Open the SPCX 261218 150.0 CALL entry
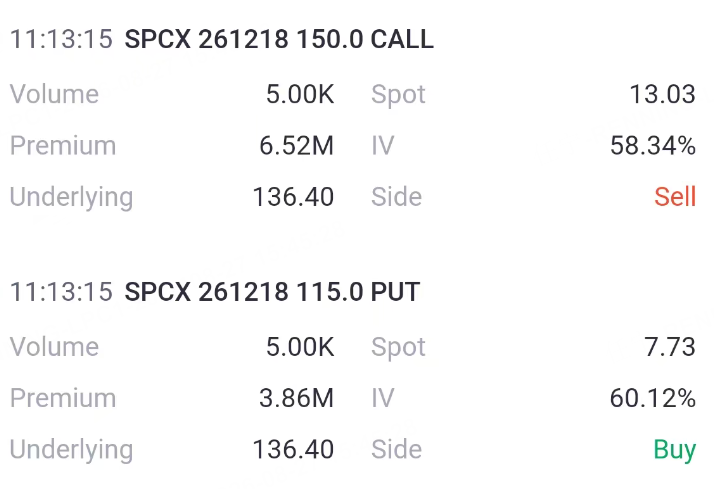The image size is (714, 489). (279, 39)
